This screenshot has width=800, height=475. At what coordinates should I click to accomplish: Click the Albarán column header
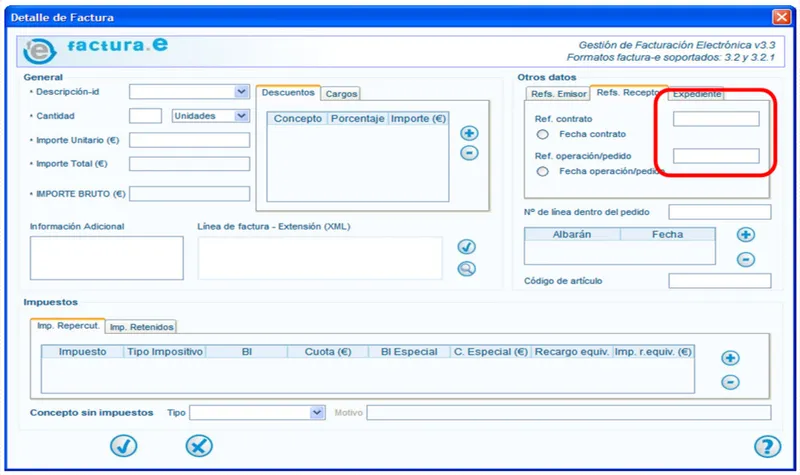(572, 234)
